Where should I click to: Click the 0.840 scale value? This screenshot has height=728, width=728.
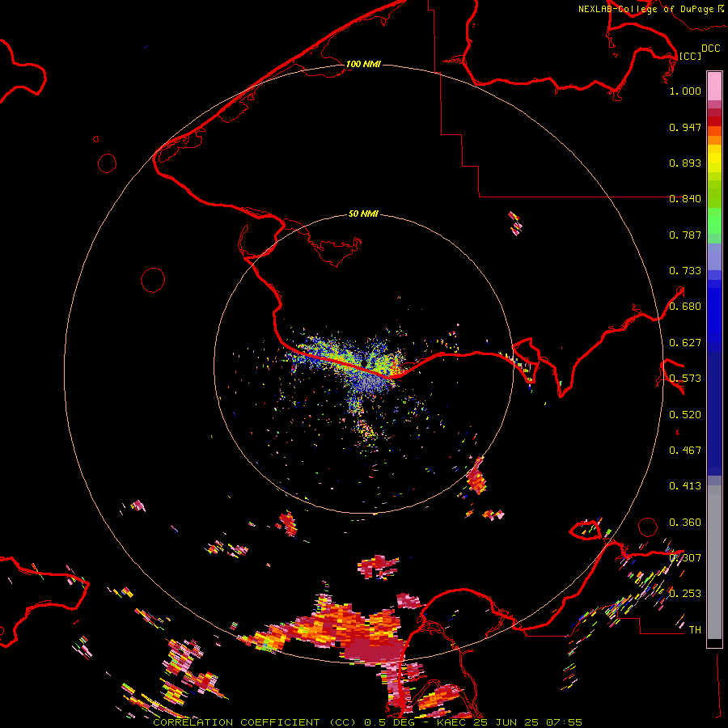685,199
